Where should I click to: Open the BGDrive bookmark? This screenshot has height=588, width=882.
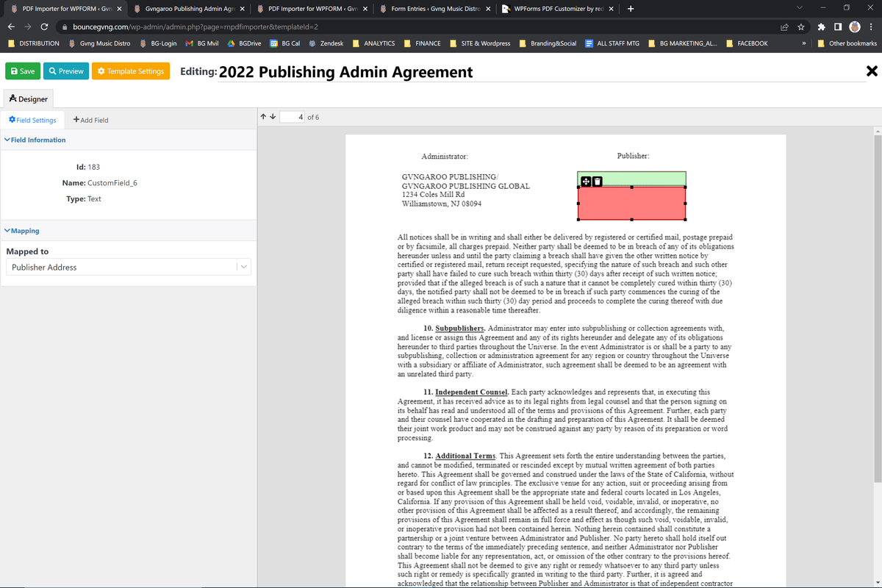tap(244, 43)
